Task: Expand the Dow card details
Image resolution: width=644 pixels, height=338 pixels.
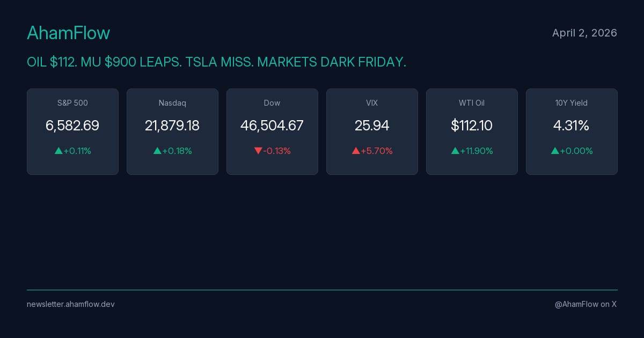Action: click(x=272, y=131)
